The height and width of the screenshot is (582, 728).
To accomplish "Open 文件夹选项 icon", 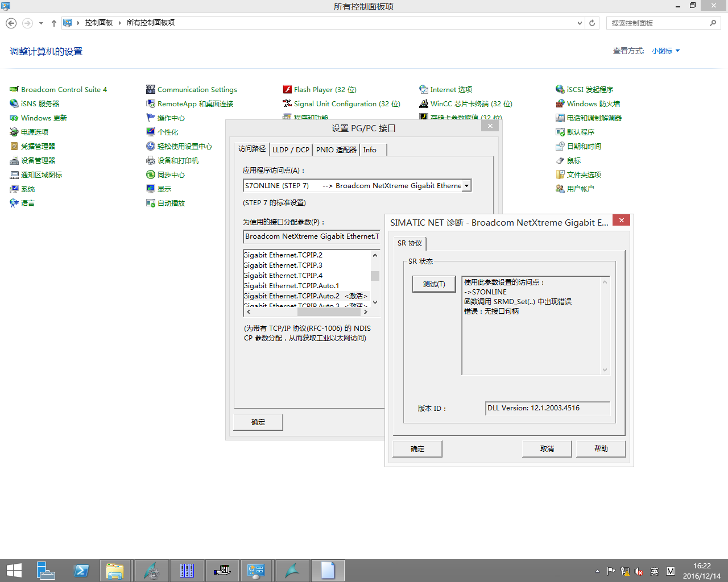I will click(x=560, y=175).
